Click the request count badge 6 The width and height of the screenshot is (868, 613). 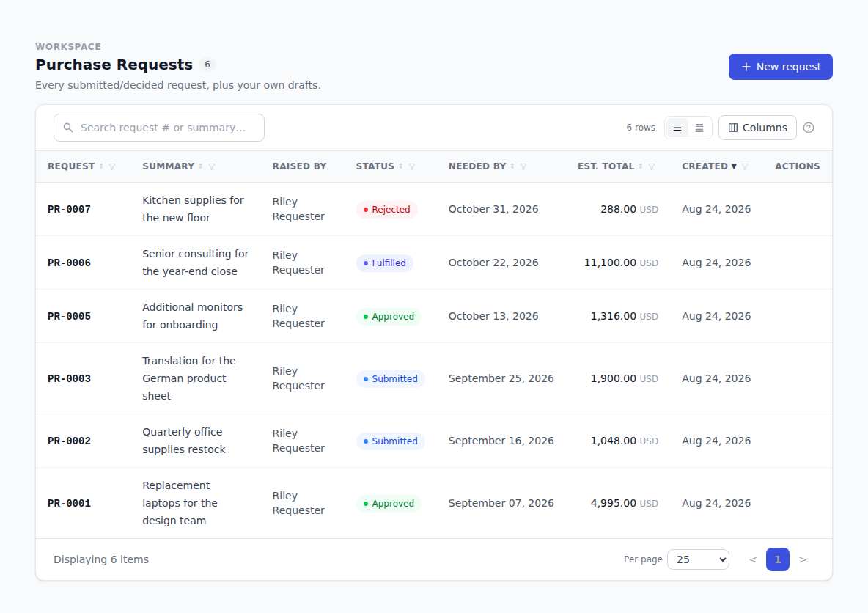coord(207,65)
